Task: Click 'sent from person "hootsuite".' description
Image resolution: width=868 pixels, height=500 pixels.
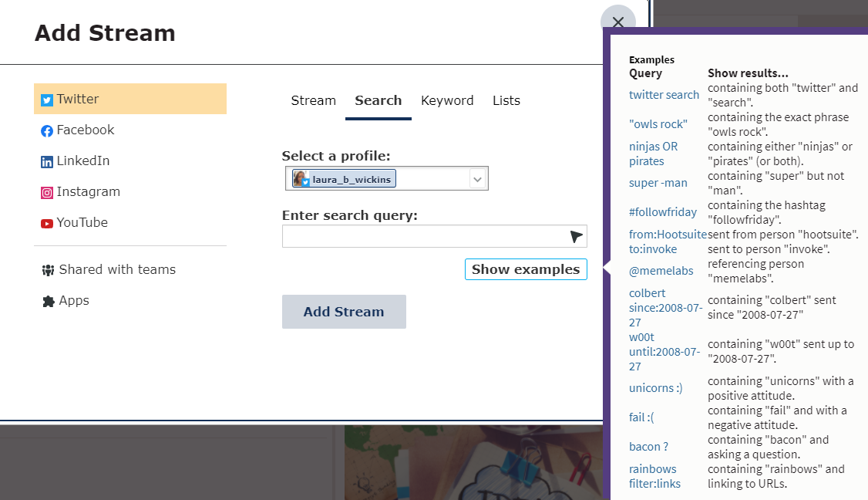Action: coord(782,235)
